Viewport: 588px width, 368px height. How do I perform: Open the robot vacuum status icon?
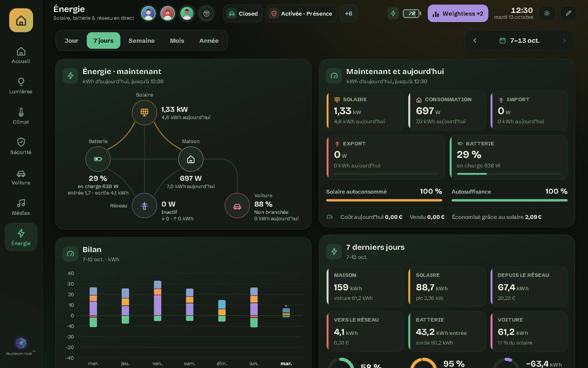tap(207, 14)
